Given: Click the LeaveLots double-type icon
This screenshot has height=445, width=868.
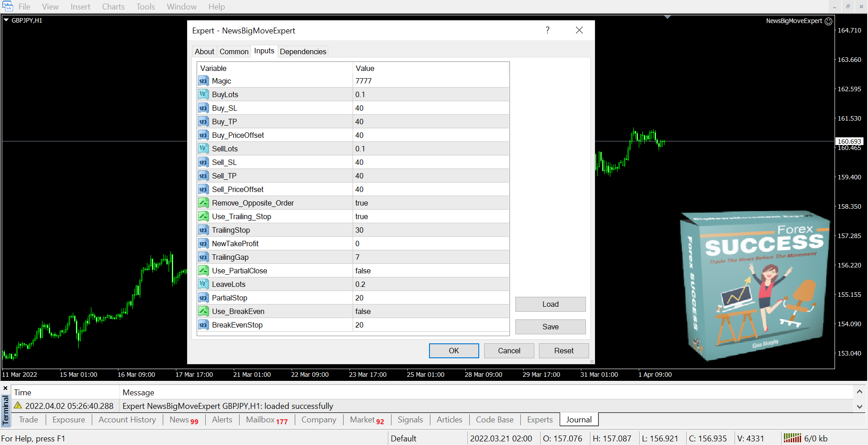Looking at the screenshot, I should click(x=203, y=284).
